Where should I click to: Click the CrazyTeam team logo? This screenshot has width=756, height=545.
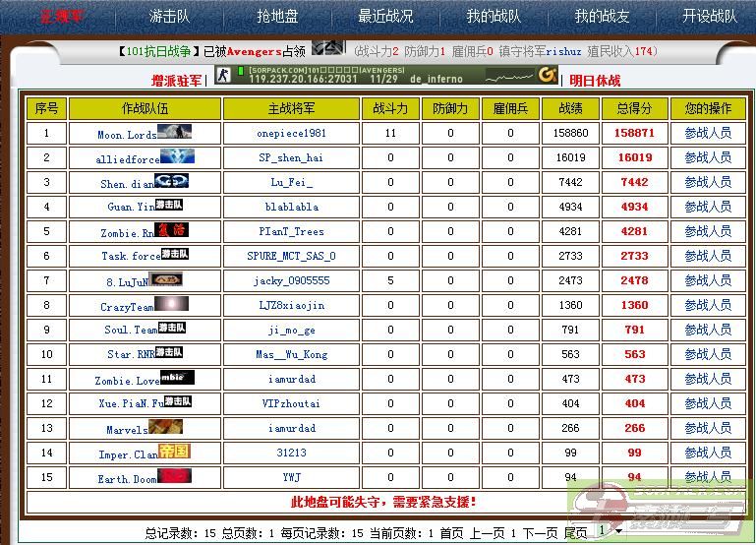tap(171, 304)
